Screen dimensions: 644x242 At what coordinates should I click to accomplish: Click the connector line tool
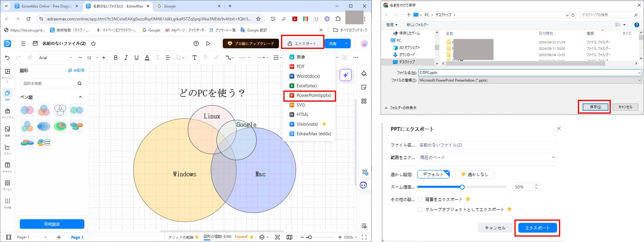[230, 58]
